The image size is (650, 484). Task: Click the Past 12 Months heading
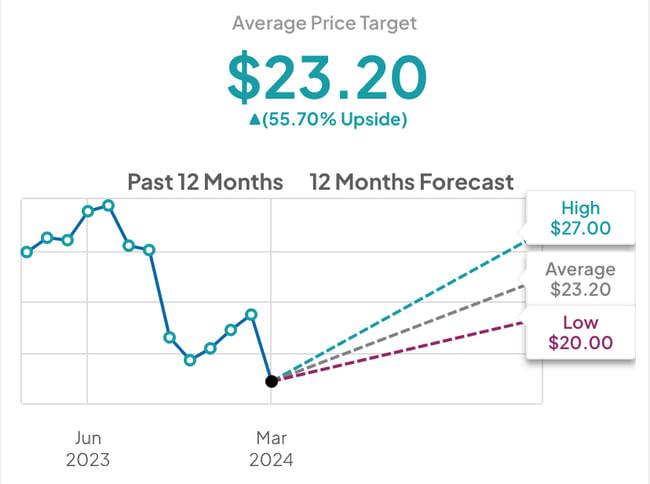point(205,182)
